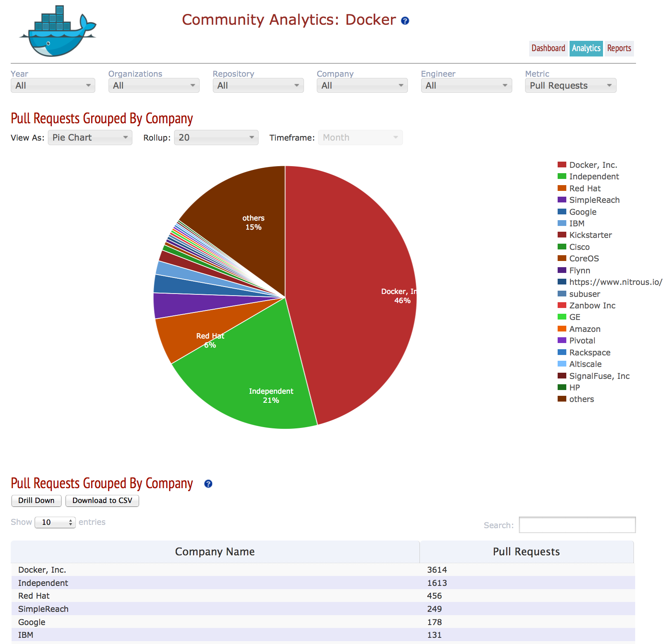This screenshot has width=669, height=644.
Task: Click Independent green legend swatch
Action: (x=562, y=176)
